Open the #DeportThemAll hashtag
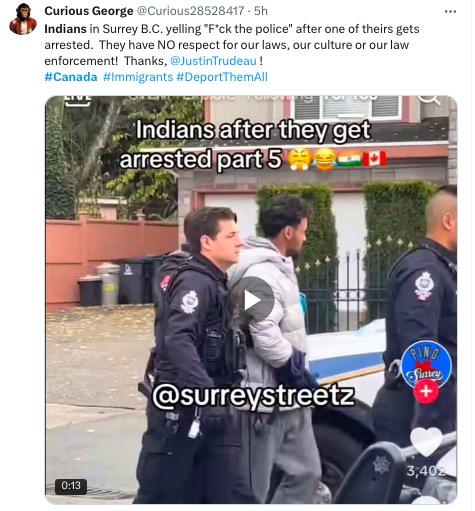 click(222, 77)
